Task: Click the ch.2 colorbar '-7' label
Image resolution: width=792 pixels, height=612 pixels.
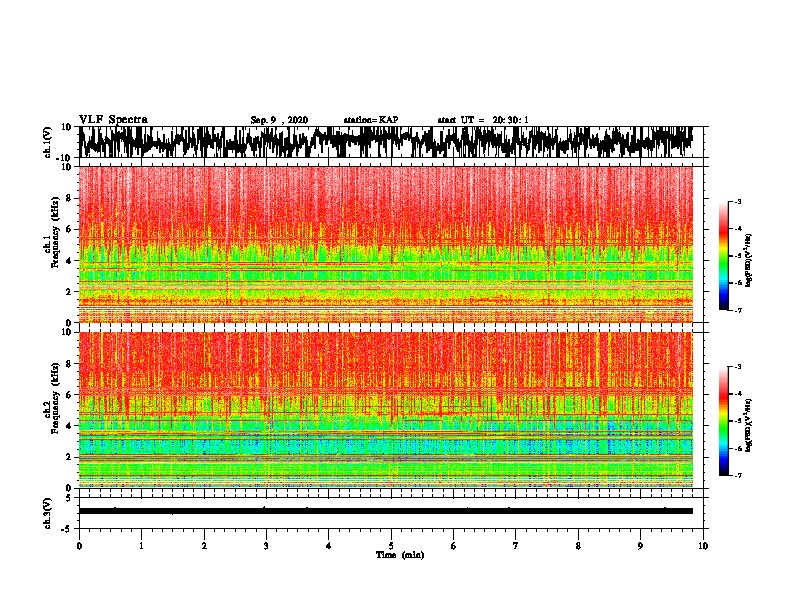Action: (738, 475)
